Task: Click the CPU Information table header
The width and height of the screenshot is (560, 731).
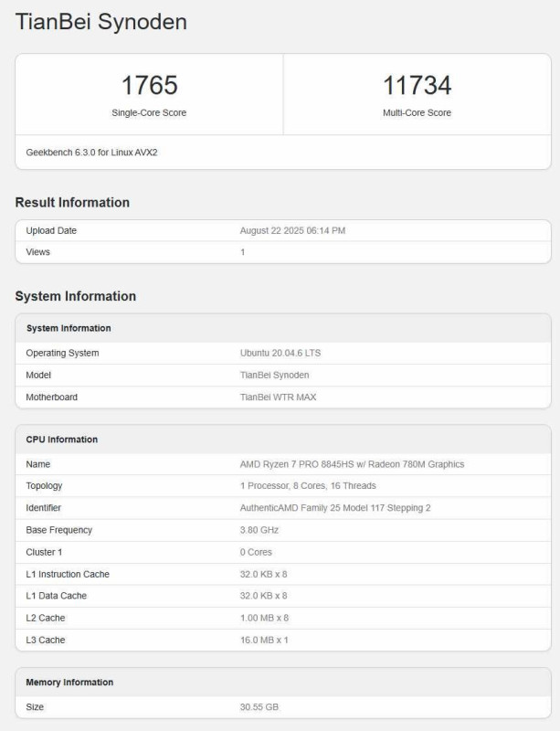Action: (x=61, y=440)
